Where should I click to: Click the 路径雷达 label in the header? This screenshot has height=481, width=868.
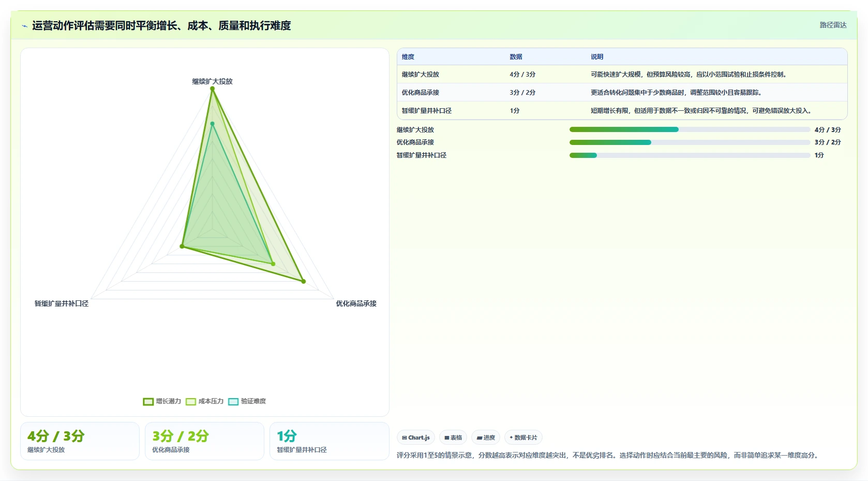833,25
